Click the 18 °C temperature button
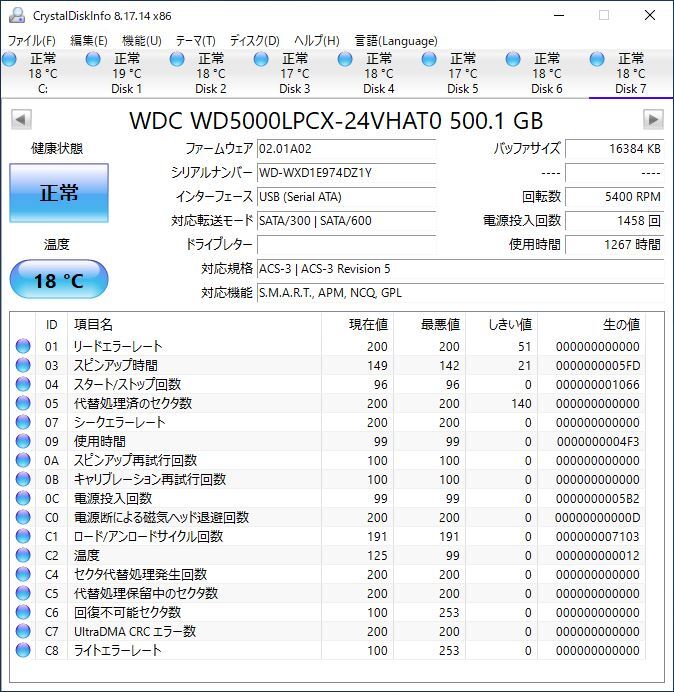The width and height of the screenshot is (674, 692). (x=59, y=280)
